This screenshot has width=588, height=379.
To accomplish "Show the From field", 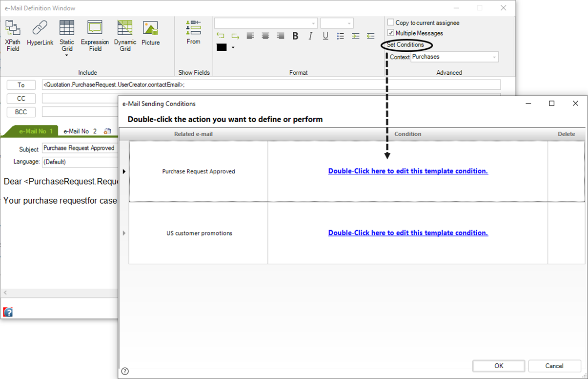I will pos(193,32).
